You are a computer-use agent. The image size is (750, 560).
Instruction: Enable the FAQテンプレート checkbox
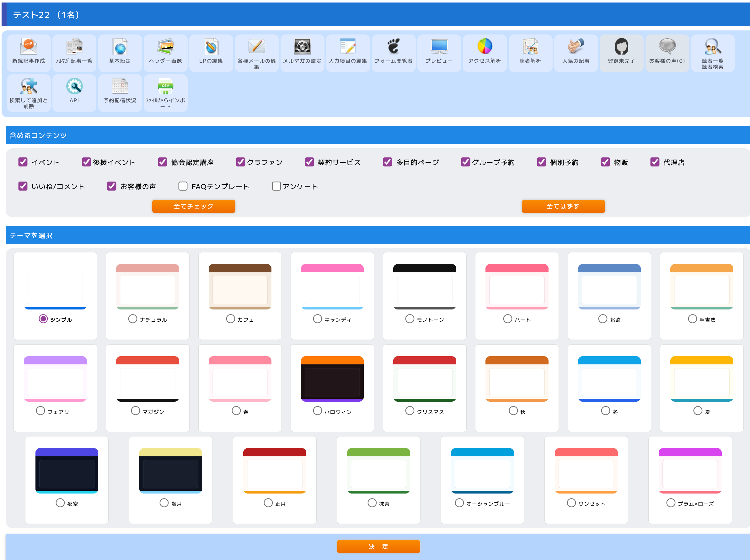[183, 186]
